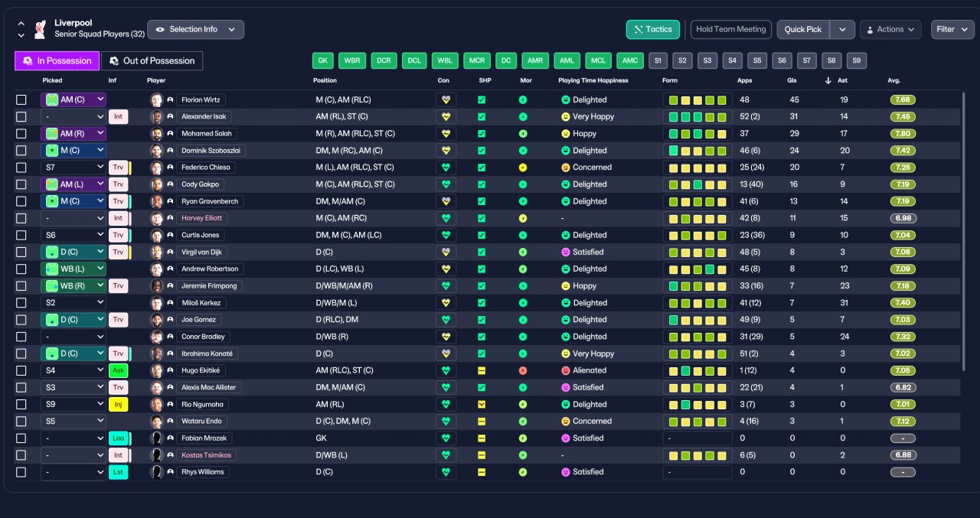The width and height of the screenshot is (980, 518).
Task: Click Fabian Mrozek's Loa status badge
Action: pyautogui.click(x=119, y=438)
